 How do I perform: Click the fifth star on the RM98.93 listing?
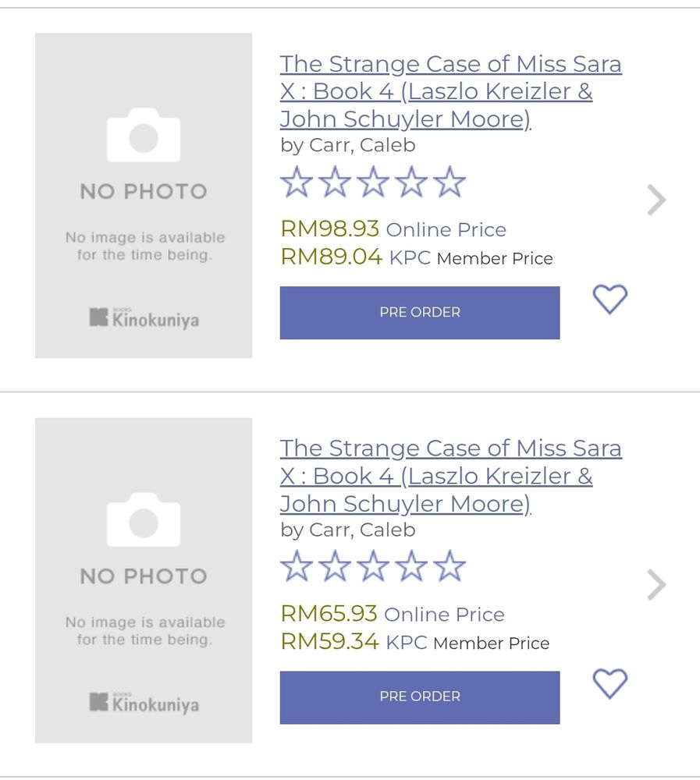click(449, 183)
